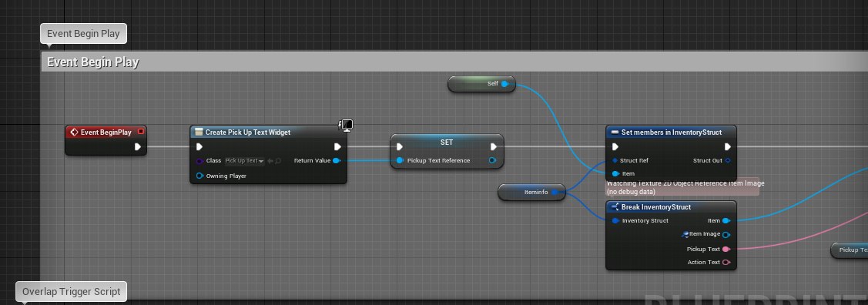Viewport: 868px width, 305px height.
Task: Open the Class dropdown showing Pick Up Text
Action: pos(244,161)
